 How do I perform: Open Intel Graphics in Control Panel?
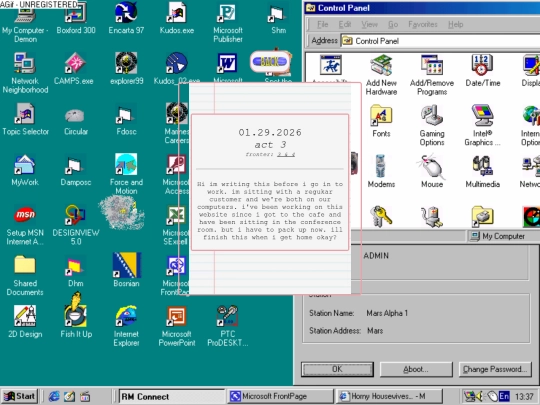(482, 125)
